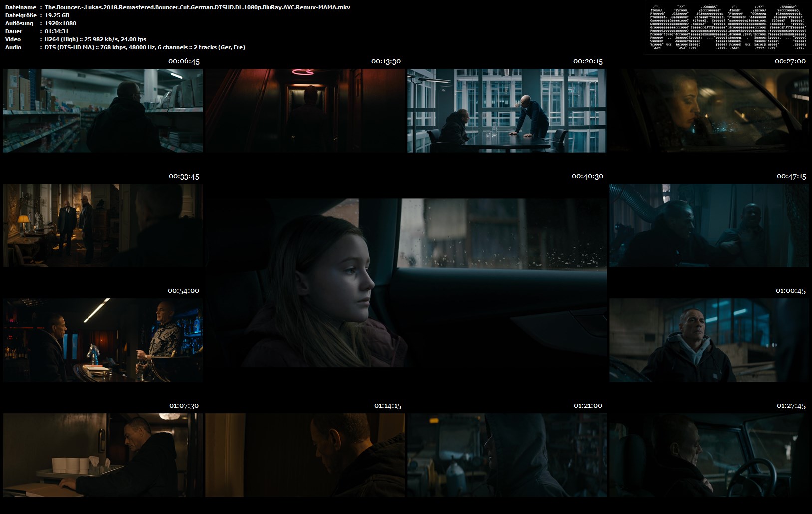The width and height of the screenshot is (812, 514).
Task: Select the resolution value 1920x1080
Action: [x=61, y=23]
